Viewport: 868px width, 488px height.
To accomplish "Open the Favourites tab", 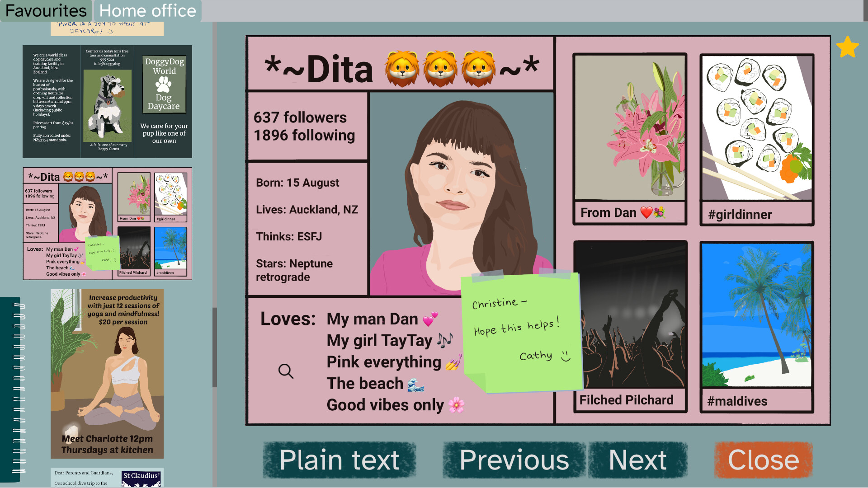I will [x=46, y=10].
